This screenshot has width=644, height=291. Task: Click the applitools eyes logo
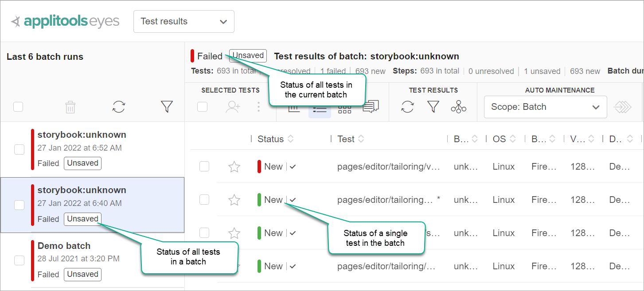[65, 20]
